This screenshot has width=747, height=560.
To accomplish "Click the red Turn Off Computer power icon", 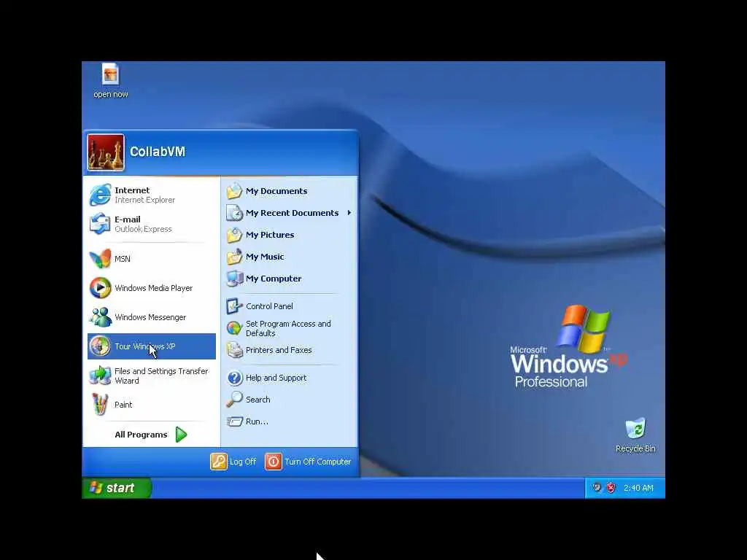I will tap(274, 462).
